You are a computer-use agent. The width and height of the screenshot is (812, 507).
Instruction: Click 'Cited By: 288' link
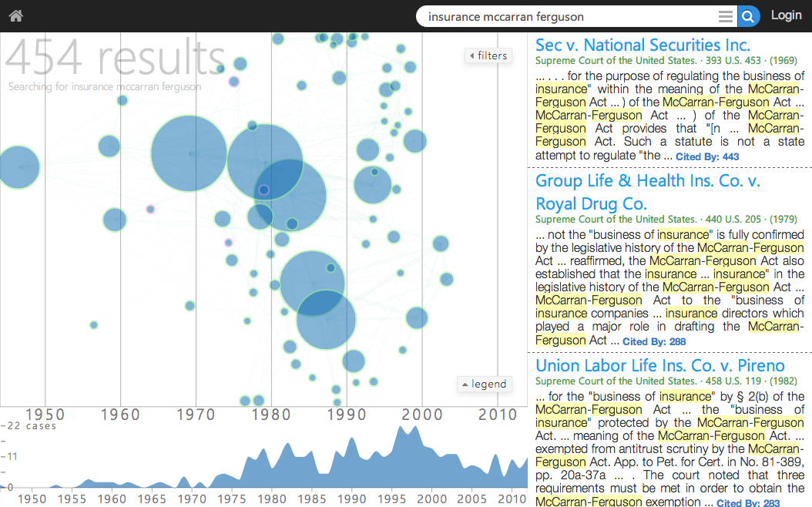[x=654, y=341]
